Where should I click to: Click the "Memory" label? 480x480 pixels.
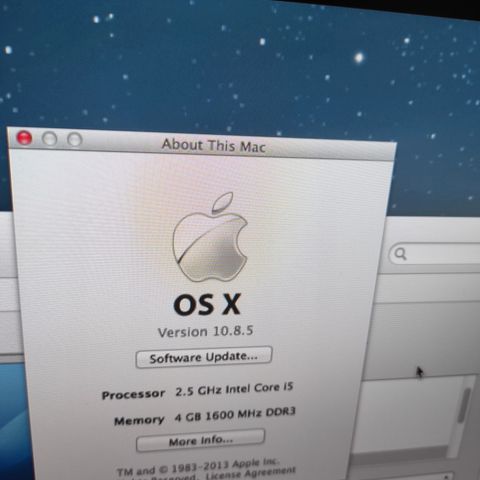pos(139,420)
